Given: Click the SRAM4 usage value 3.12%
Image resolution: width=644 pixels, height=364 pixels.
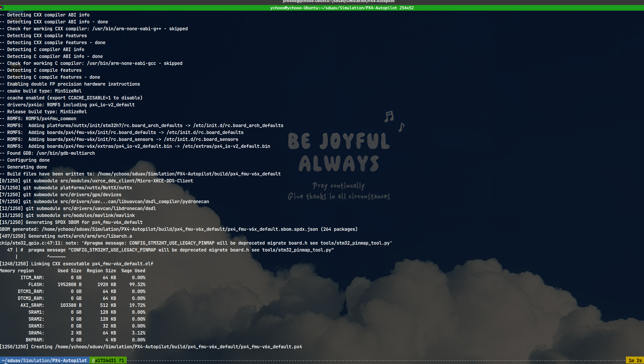Looking at the screenshot, I should [139, 333].
